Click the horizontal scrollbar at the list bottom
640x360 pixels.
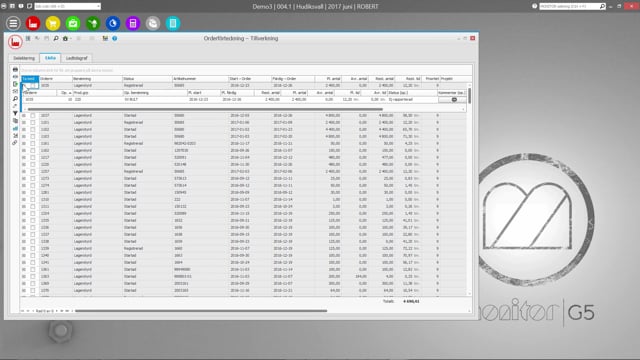pyautogui.click(x=201, y=311)
